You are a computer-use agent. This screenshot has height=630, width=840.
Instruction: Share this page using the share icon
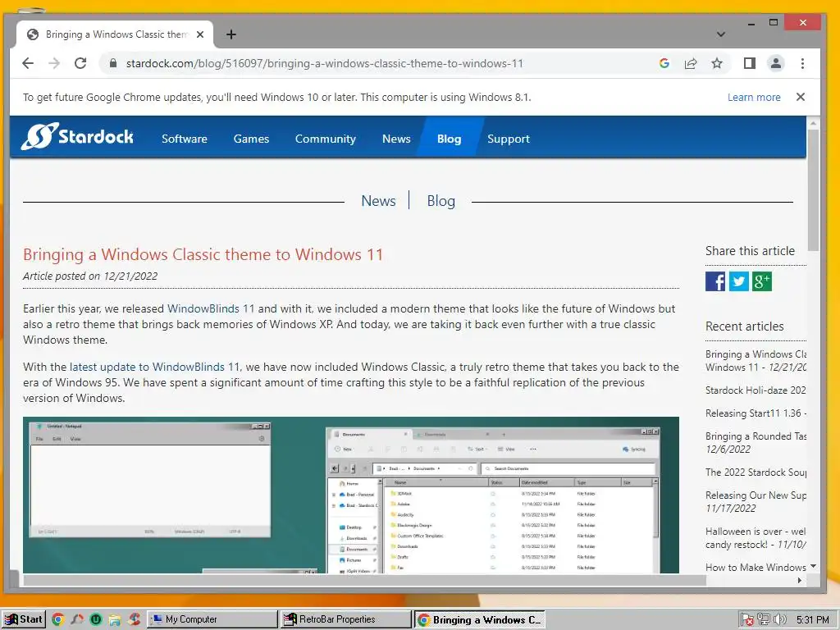(x=691, y=63)
